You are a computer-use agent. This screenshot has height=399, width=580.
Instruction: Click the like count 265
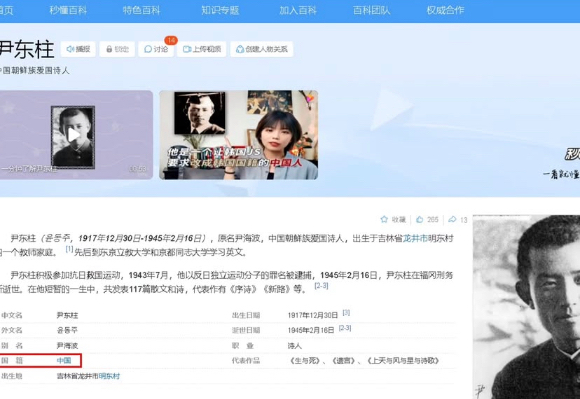(x=432, y=220)
